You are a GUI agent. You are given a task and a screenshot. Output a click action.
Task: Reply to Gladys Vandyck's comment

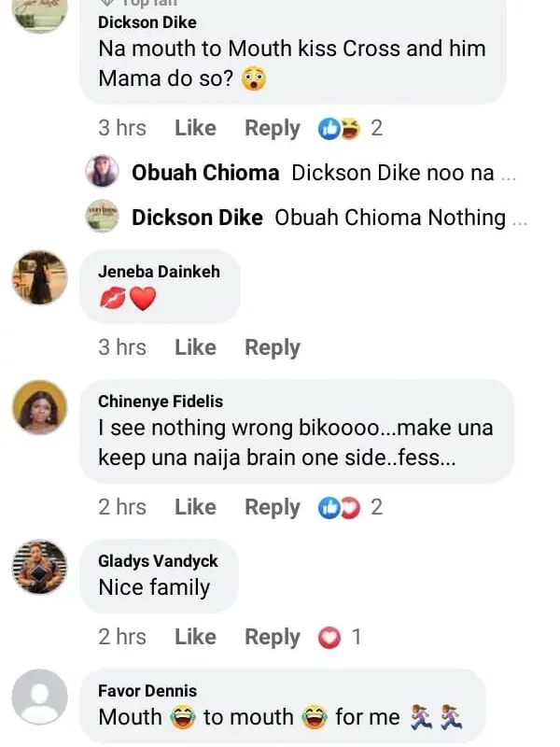[x=272, y=638]
